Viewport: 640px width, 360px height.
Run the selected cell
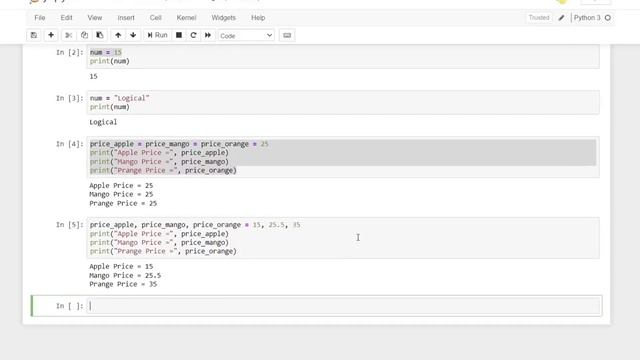click(157, 35)
